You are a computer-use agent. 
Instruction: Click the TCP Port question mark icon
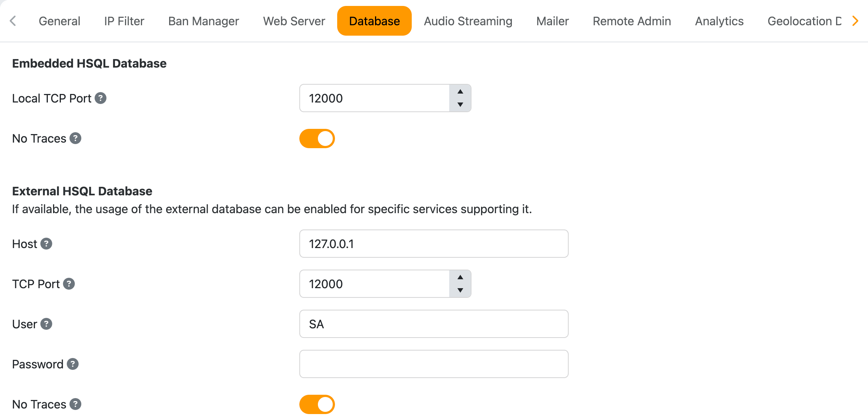69,284
